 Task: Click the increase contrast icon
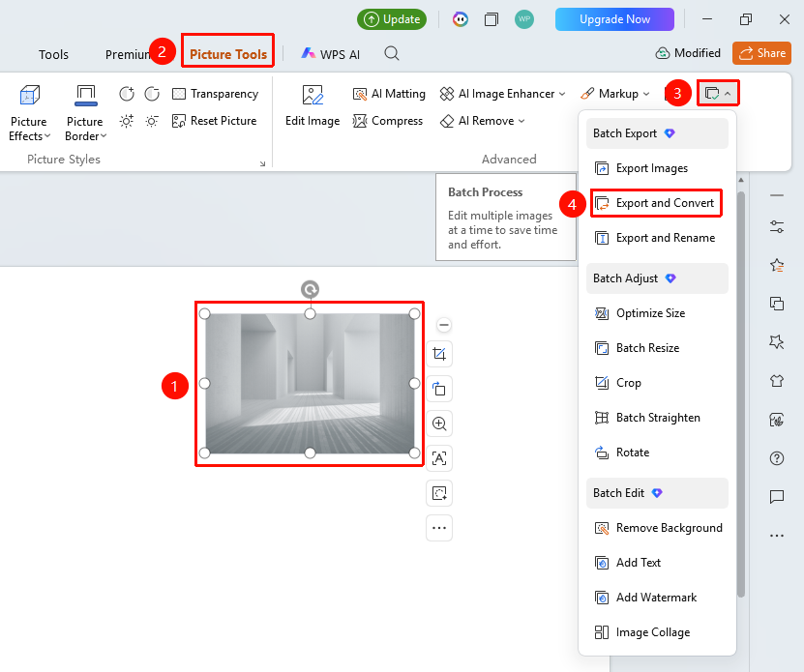(x=126, y=94)
